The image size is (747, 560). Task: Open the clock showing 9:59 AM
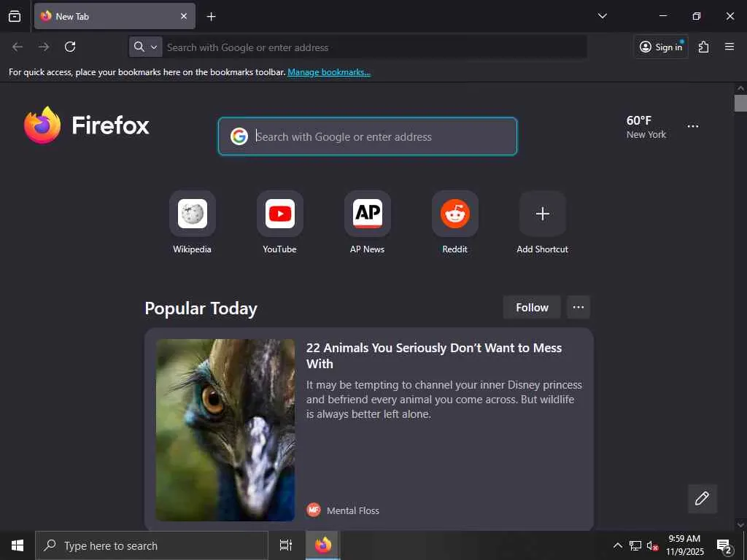pyautogui.click(x=684, y=545)
